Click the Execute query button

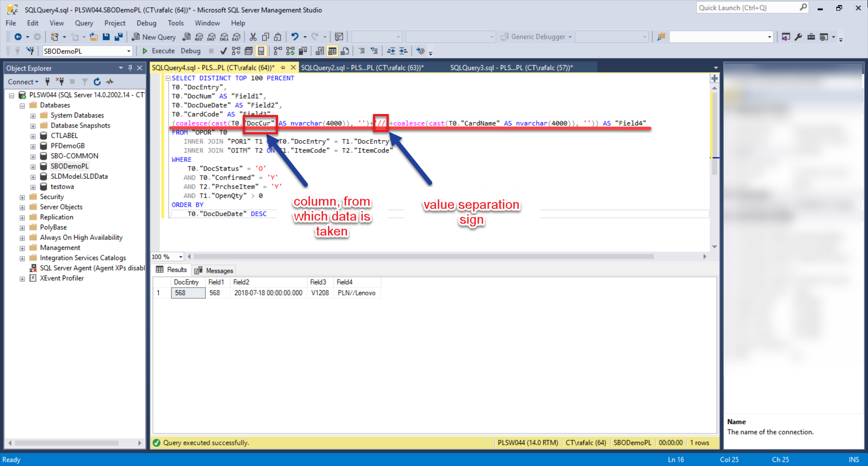pyautogui.click(x=158, y=51)
